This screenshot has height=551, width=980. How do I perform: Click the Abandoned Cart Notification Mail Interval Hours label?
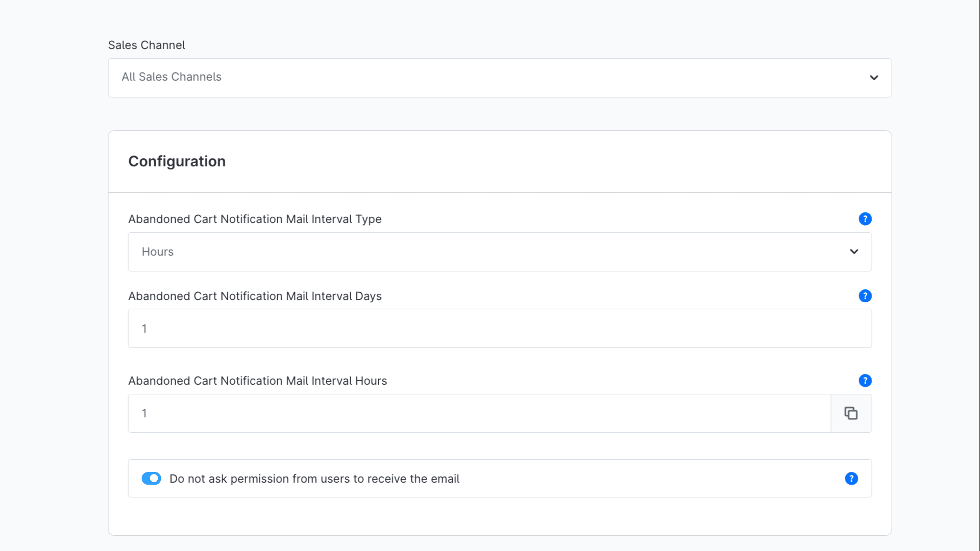point(257,380)
